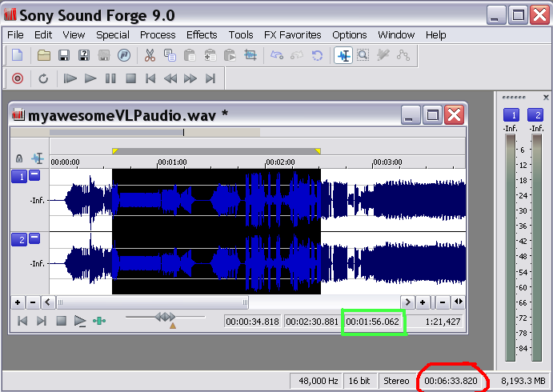Open the Effects menu

202,35
